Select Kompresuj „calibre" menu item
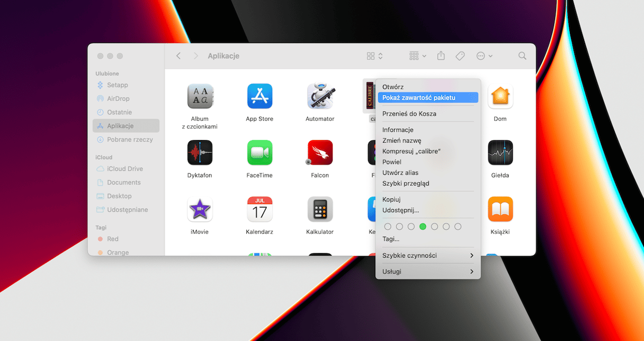 [x=428, y=151]
